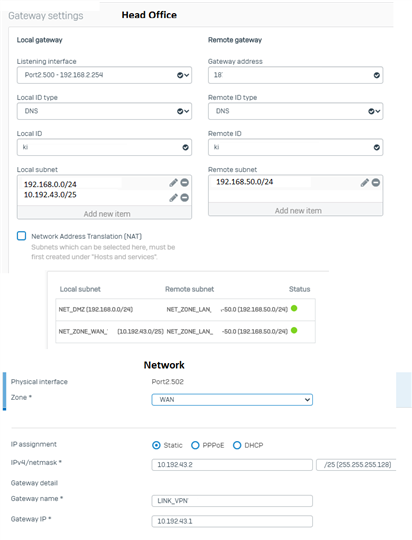This screenshot has width=412, height=540.
Task: Remove the 10.192.43.0/25 local subnet entry
Action: click(185, 198)
